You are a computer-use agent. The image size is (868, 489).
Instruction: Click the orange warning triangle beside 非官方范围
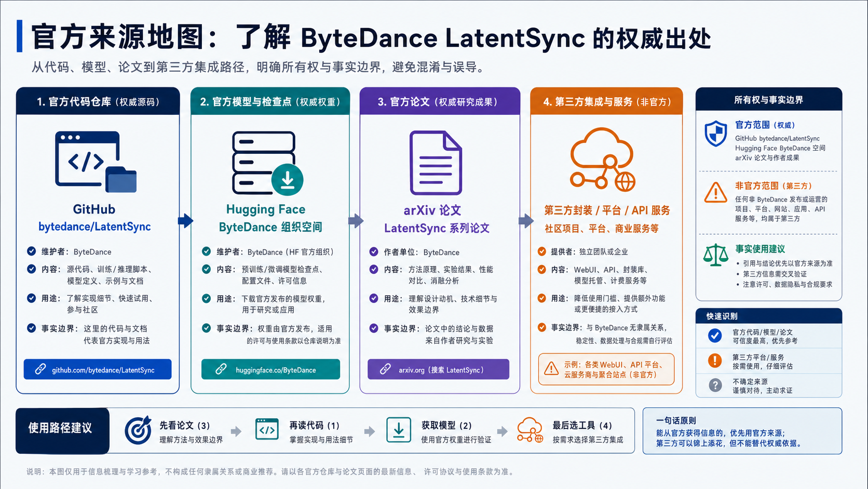pos(715,192)
